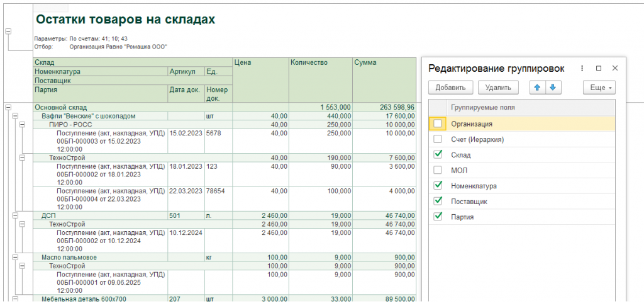Click article number 501
The width and height of the screenshot is (644, 303).
pos(175,215)
